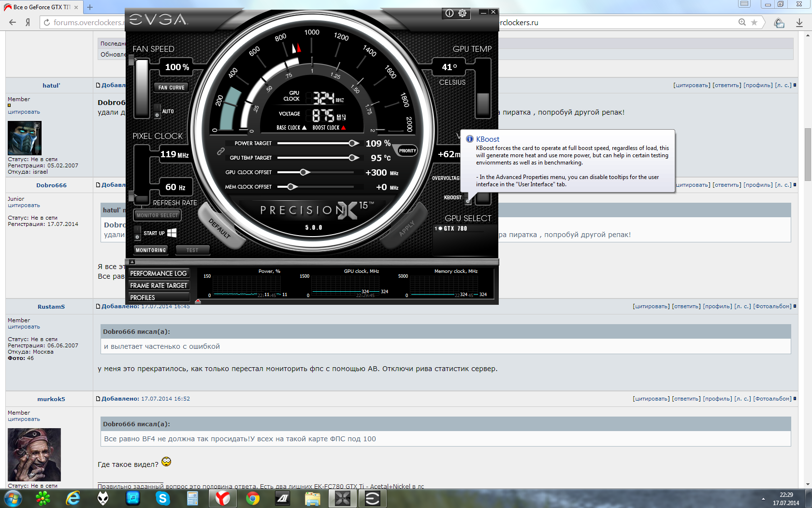Image resolution: width=812 pixels, height=508 pixels.
Task: Click the MONITORING button
Action: (x=151, y=250)
